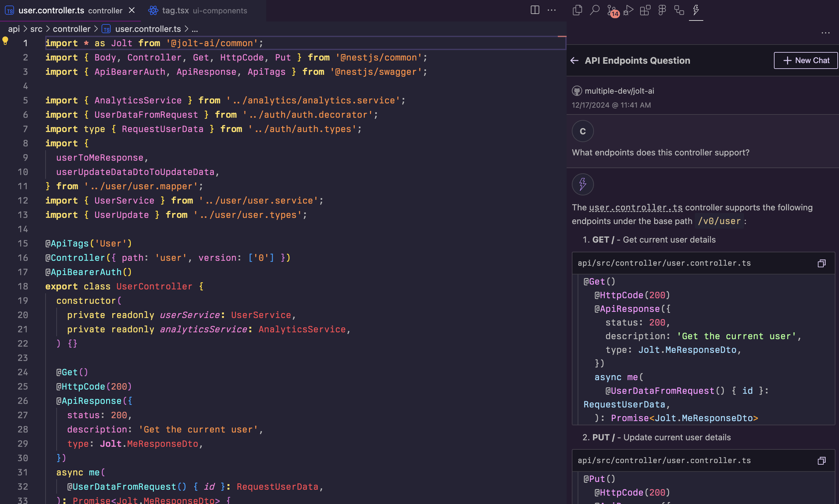Open Source Control with 14 badge
Image resolution: width=839 pixels, height=504 pixels.
(x=612, y=11)
